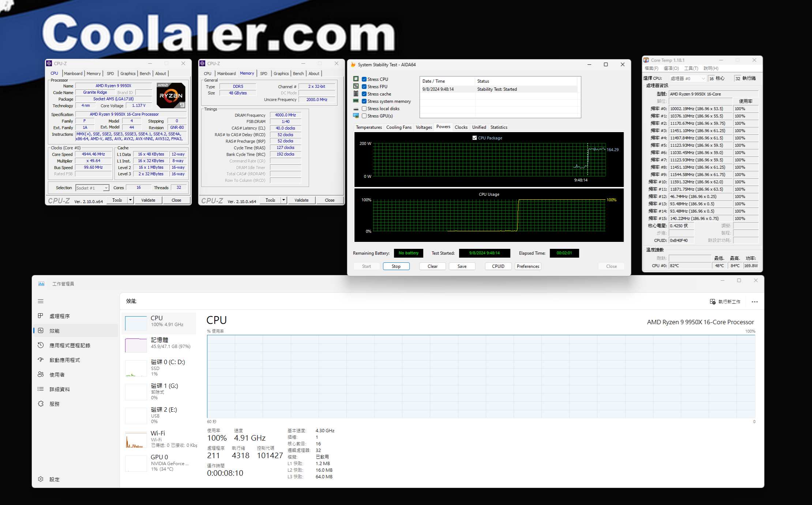Open the Services icon in Task Manager

click(41, 404)
